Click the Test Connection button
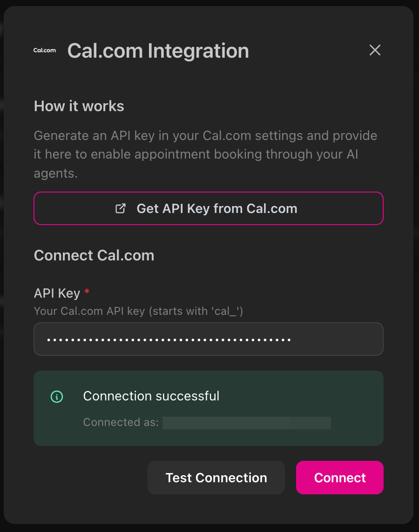The image size is (419, 532). tap(216, 478)
